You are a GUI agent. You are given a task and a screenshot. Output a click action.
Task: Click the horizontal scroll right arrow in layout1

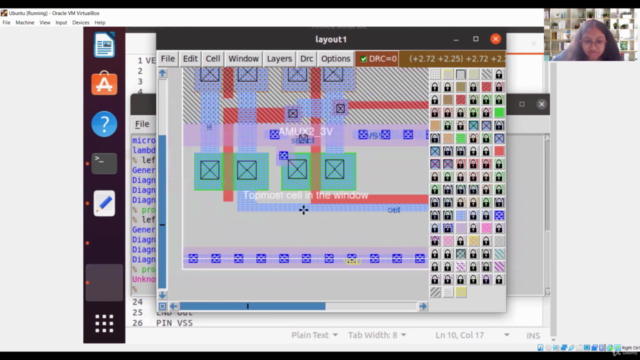[423, 306]
